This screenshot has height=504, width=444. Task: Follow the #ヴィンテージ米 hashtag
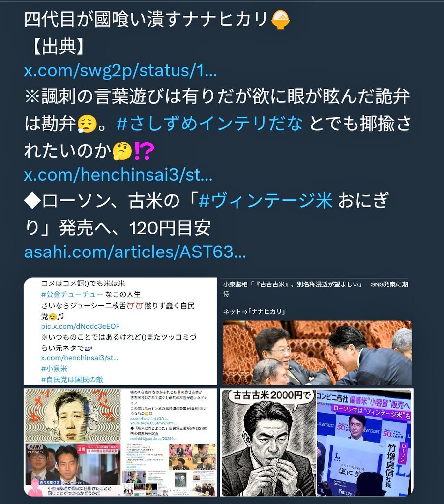coord(266,201)
